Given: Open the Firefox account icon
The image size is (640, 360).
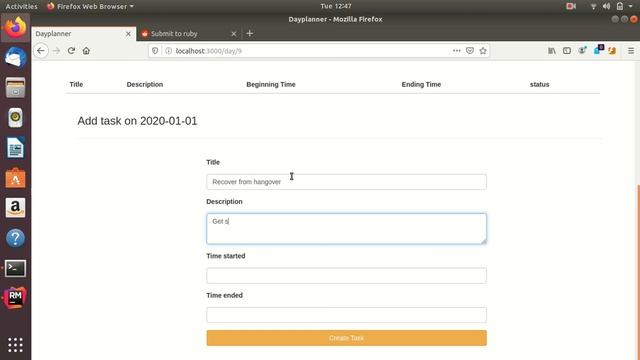Looking at the screenshot, I should (x=582, y=51).
